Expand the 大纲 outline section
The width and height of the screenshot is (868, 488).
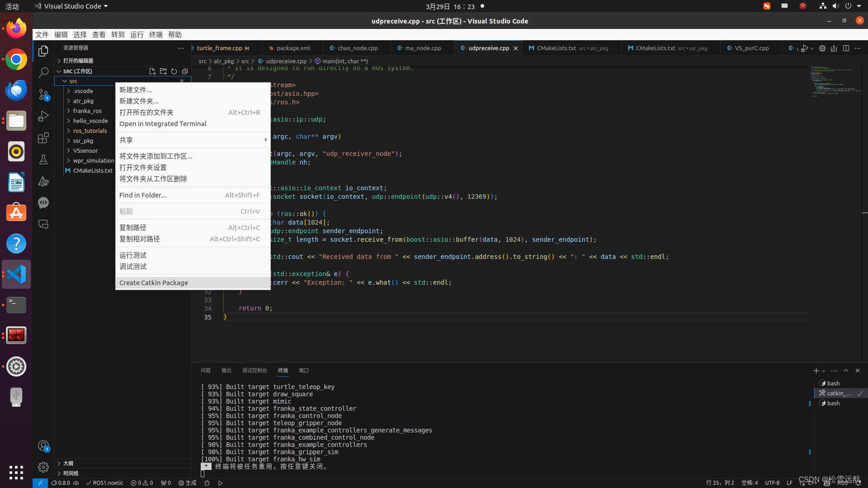(68, 463)
